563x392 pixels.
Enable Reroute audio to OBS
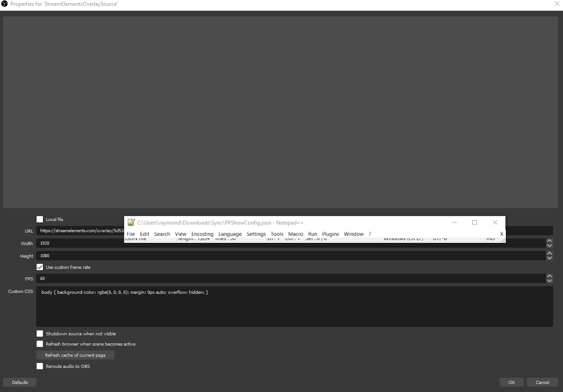tap(40, 366)
